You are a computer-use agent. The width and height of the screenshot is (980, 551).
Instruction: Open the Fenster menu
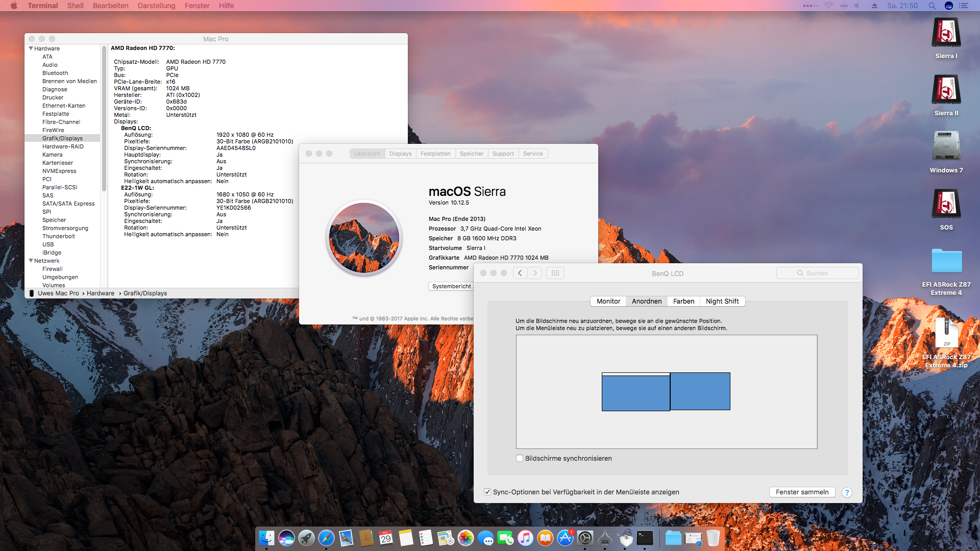[197, 6]
